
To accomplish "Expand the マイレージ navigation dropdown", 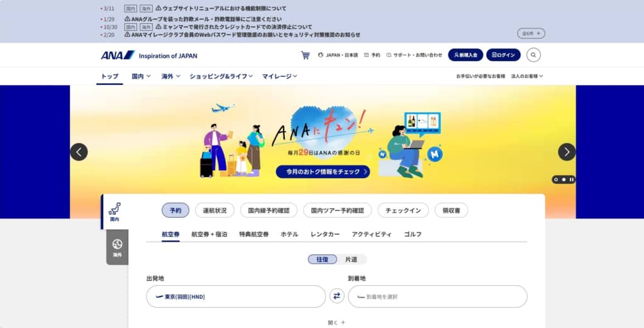I will click(279, 76).
